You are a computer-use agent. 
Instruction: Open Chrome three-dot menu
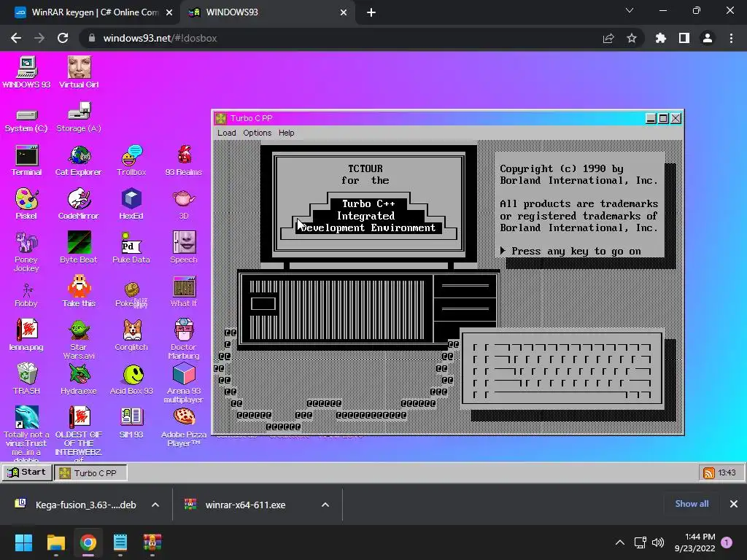(731, 38)
